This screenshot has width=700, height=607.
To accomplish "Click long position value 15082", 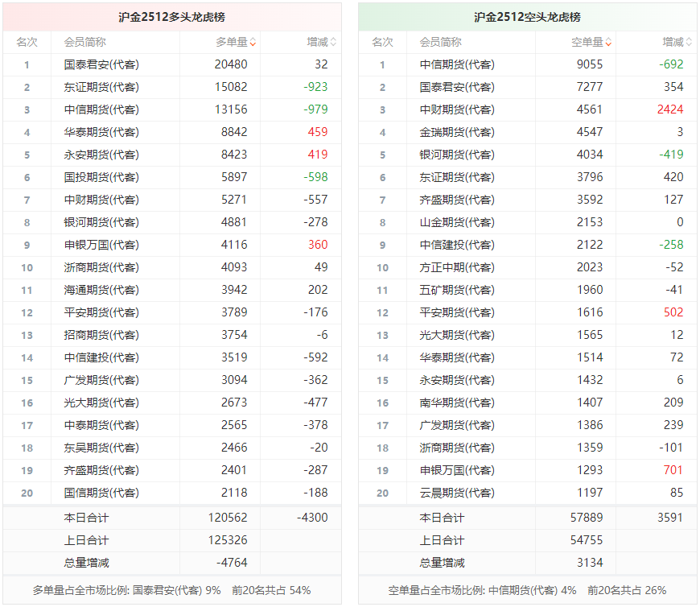I will click(231, 87).
